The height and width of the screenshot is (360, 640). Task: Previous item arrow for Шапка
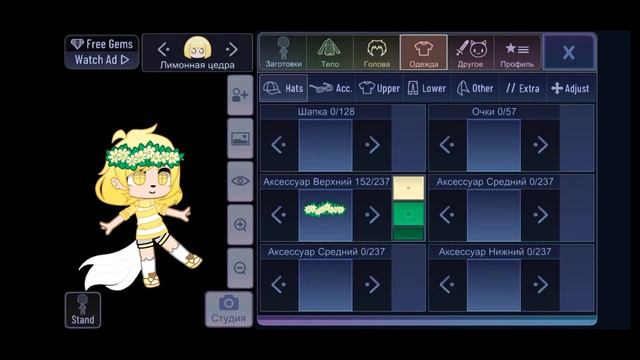[x=279, y=145]
